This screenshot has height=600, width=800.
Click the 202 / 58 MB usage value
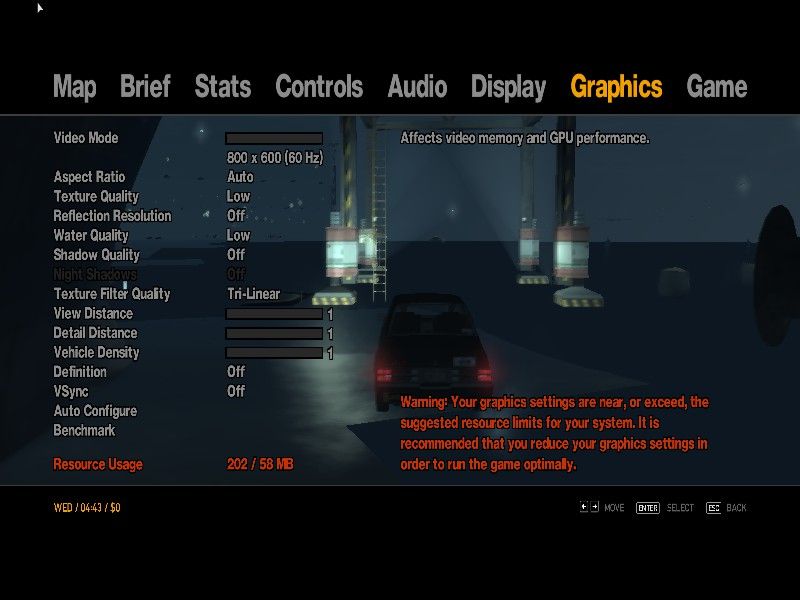tap(260, 464)
